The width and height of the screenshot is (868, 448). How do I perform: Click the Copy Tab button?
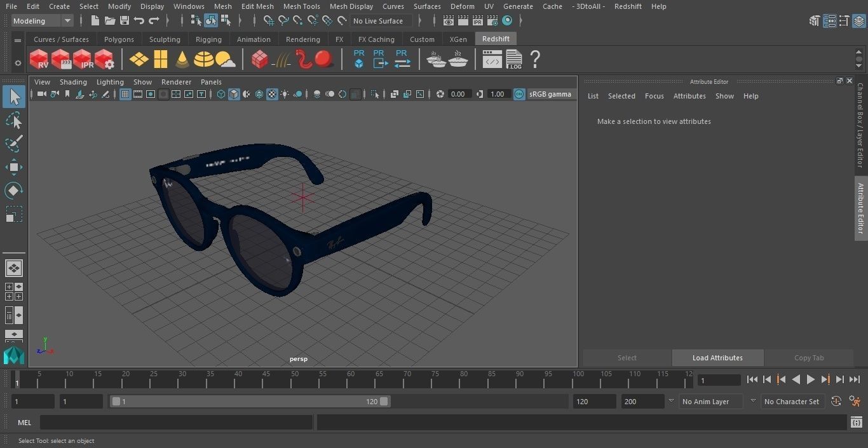coord(809,358)
